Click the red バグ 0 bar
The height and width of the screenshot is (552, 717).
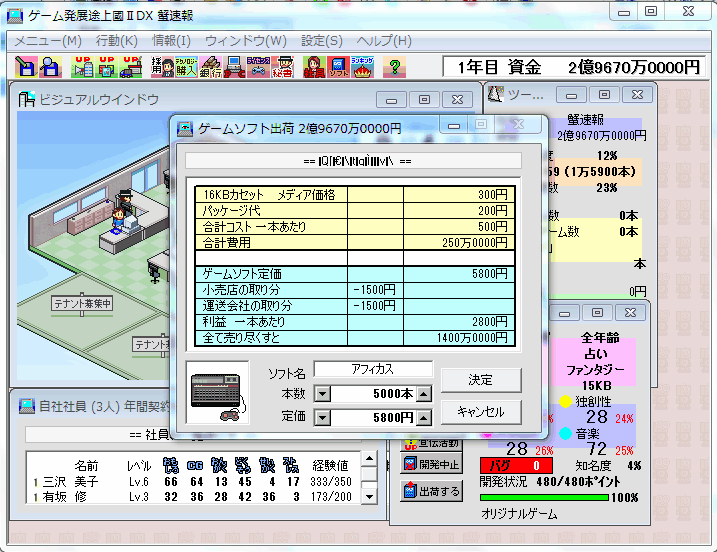pyautogui.click(x=516, y=466)
